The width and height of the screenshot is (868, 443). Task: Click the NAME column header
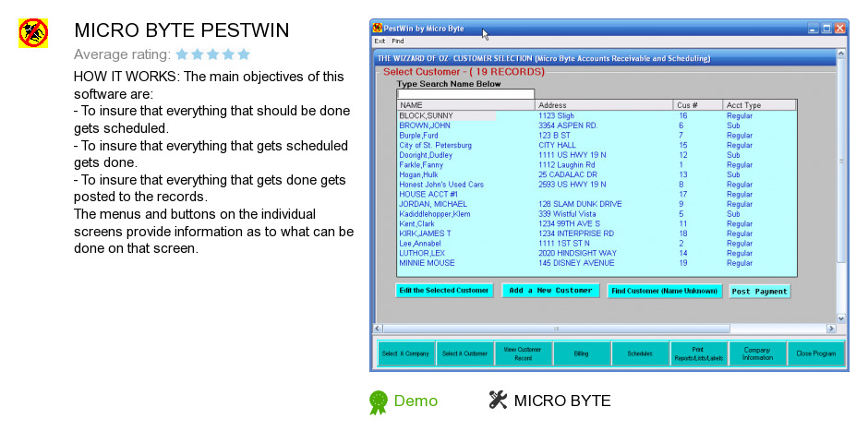click(x=465, y=105)
